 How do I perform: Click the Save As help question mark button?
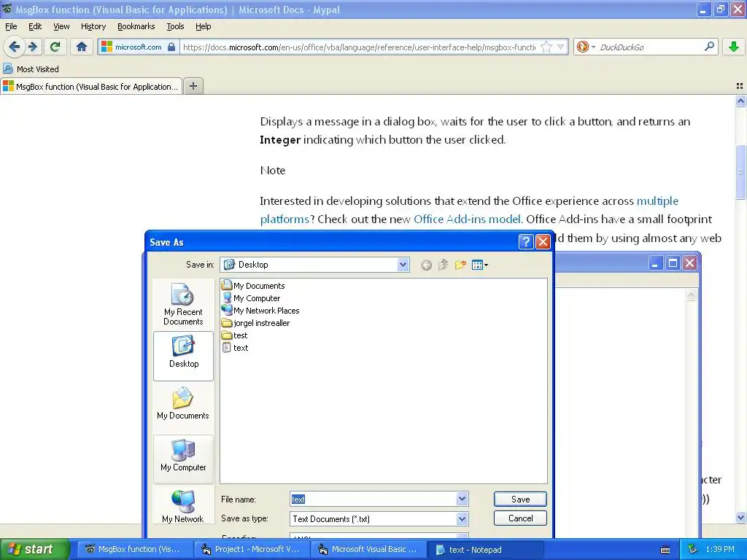[x=525, y=242]
